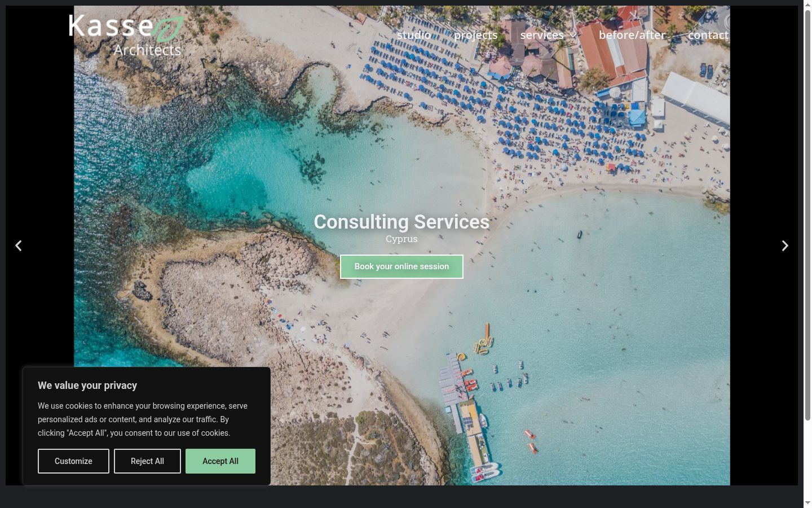This screenshot has width=812, height=508.
Task: Click Book your online session button
Action: (401, 266)
